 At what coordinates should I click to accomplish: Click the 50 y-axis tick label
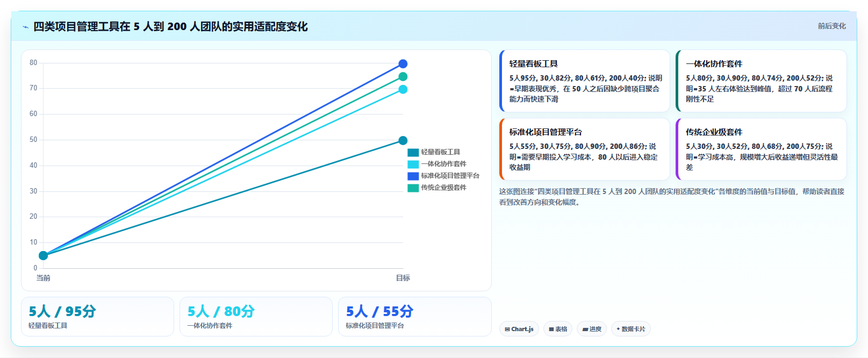pos(33,140)
